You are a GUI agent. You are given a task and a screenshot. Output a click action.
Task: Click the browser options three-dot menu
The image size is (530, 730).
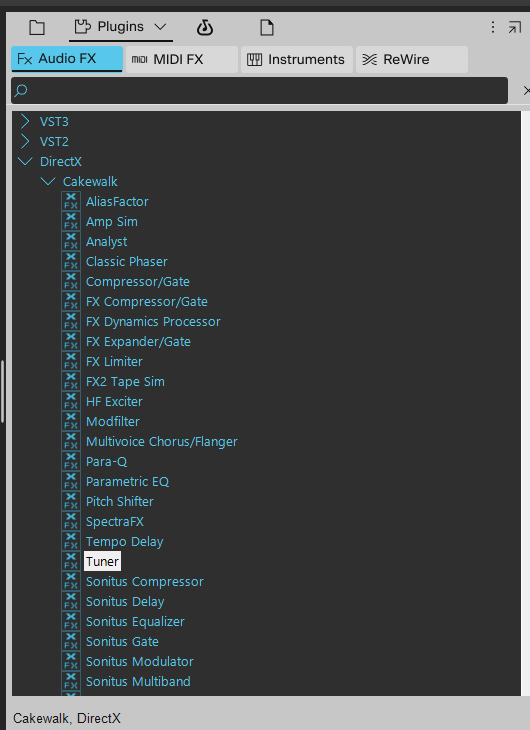click(x=492, y=27)
